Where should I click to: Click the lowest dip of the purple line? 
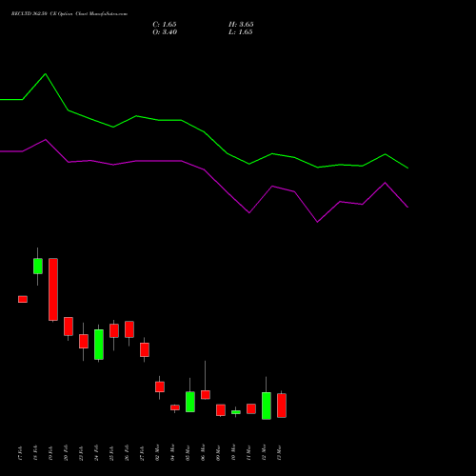[x=317, y=222]
